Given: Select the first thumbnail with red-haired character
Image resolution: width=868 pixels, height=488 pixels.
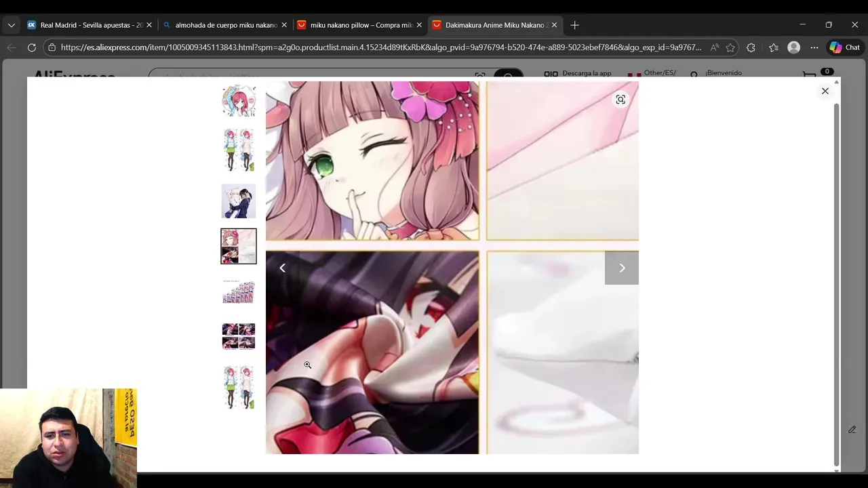Looking at the screenshot, I should (239, 100).
